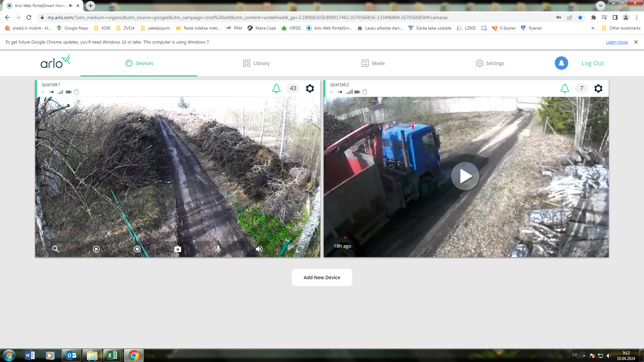
Task: Toggle bell notifications for spartak2
Action: click(565, 88)
